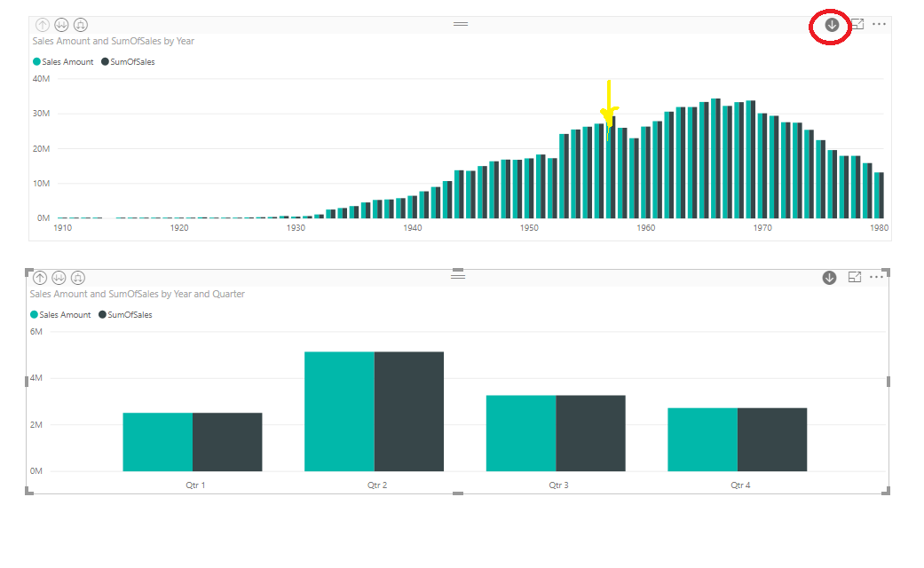Click bottom-right corner handle of Quarter chart
The image size is (924, 568).
886,491
